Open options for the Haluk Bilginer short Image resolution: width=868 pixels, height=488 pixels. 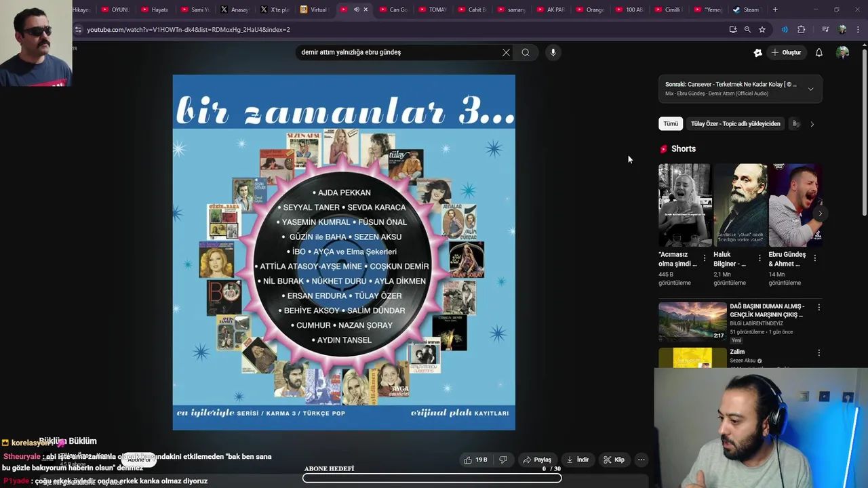(759, 258)
